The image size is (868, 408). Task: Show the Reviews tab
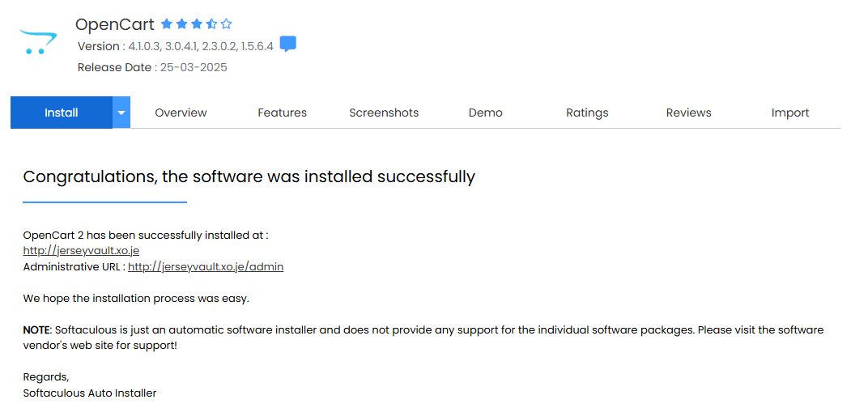[688, 113]
